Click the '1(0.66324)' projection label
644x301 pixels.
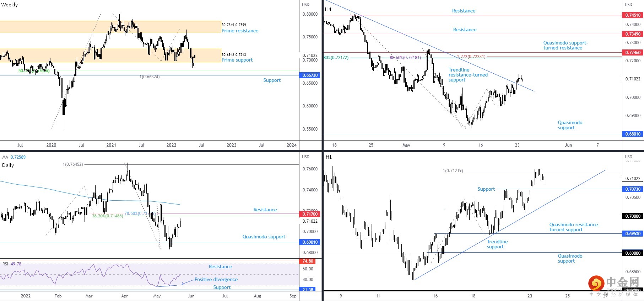149,77
